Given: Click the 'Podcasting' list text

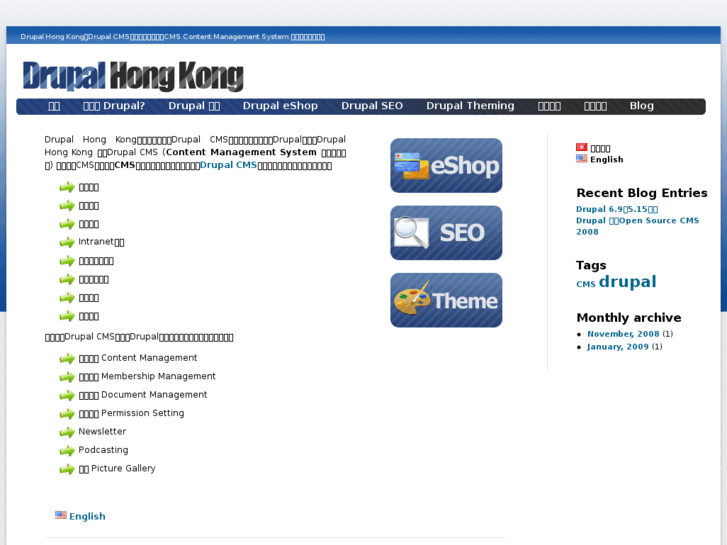Looking at the screenshot, I should point(103,450).
